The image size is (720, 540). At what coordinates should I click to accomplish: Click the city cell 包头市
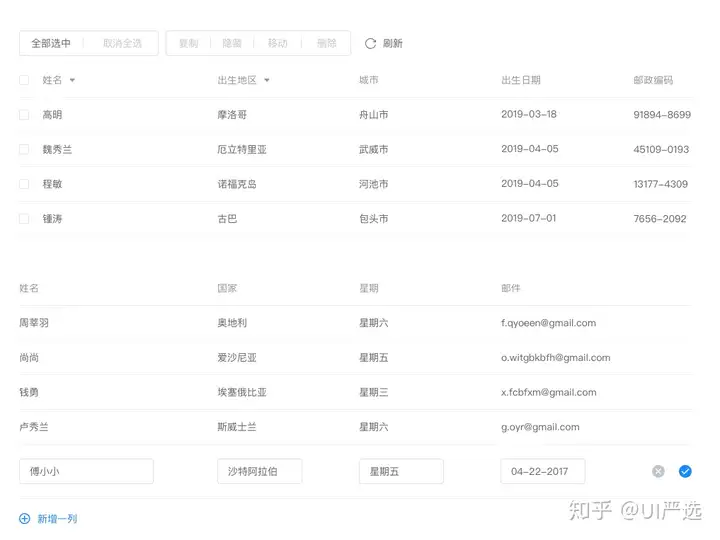374,219
